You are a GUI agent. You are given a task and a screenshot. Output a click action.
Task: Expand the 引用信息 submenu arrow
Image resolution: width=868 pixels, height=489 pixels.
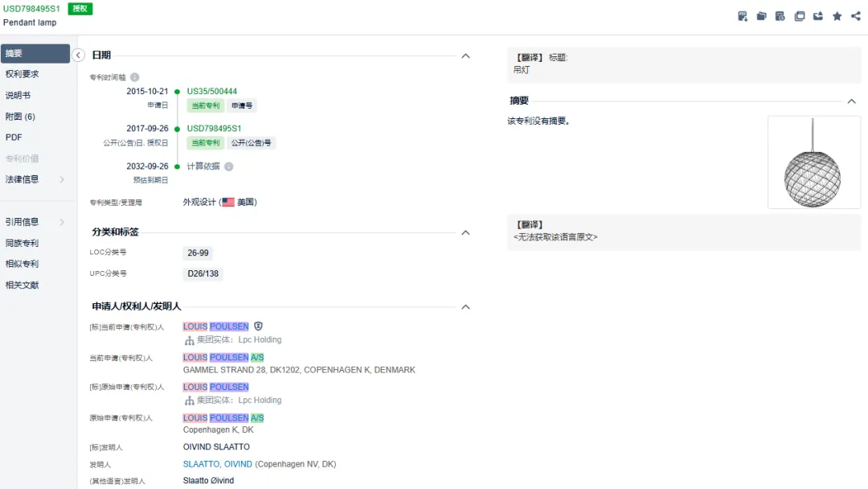pyautogui.click(x=62, y=222)
